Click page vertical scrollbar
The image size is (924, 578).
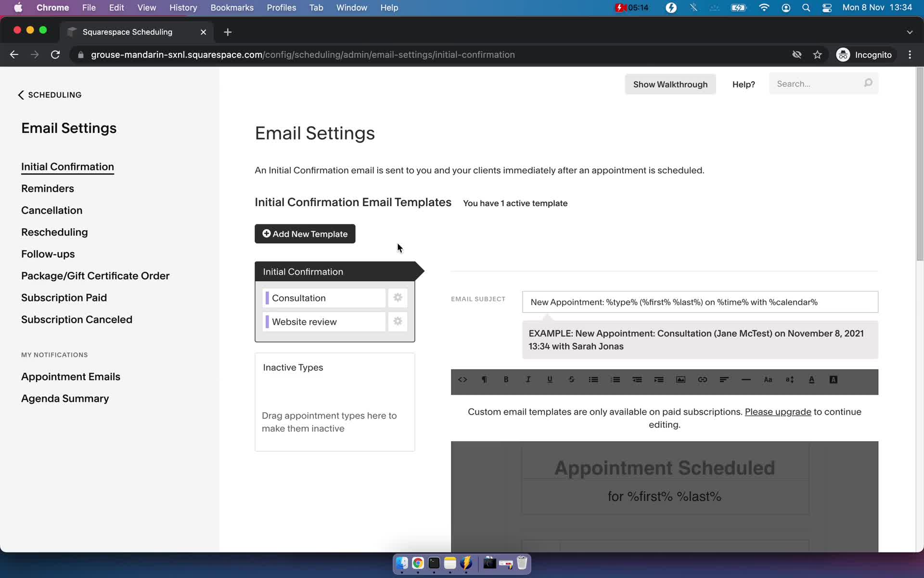tap(920, 164)
